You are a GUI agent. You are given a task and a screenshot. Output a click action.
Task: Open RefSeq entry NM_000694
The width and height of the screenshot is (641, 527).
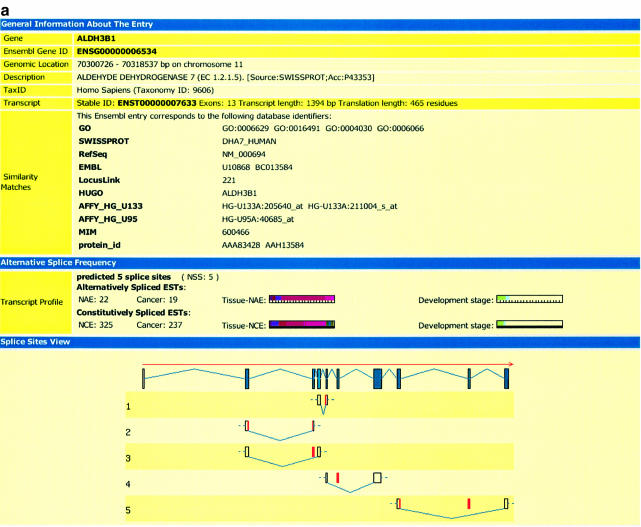[x=244, y=155]
